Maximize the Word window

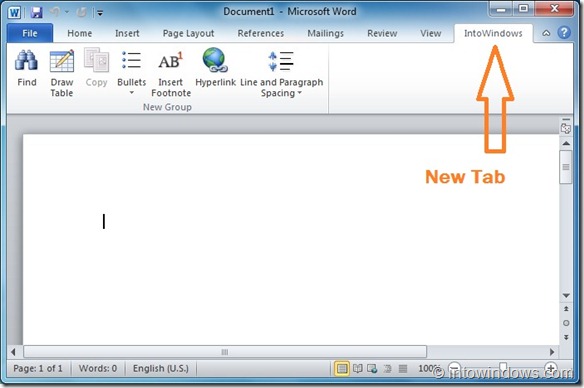tap(524, 9)
